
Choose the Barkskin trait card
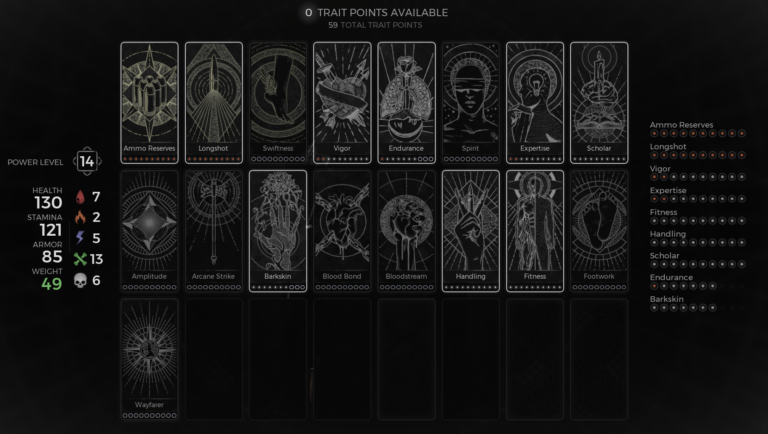click(x=278, y=231)
